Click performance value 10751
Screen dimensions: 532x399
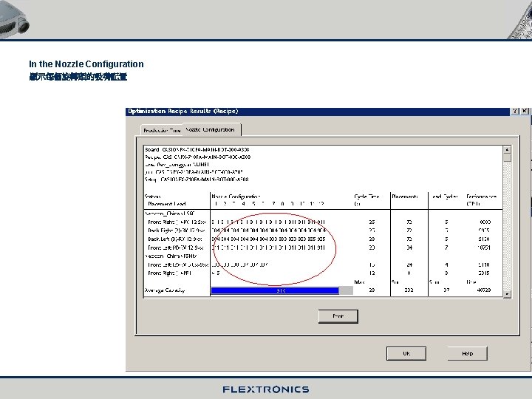(483, 248)
